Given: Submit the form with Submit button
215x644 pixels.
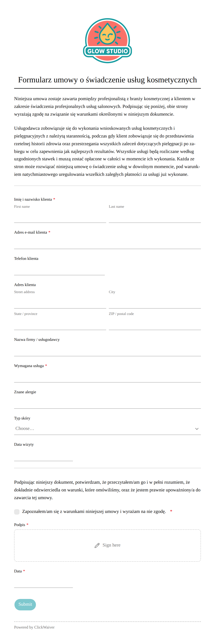Looking at the screenshot, I should [x=25, y=604].
